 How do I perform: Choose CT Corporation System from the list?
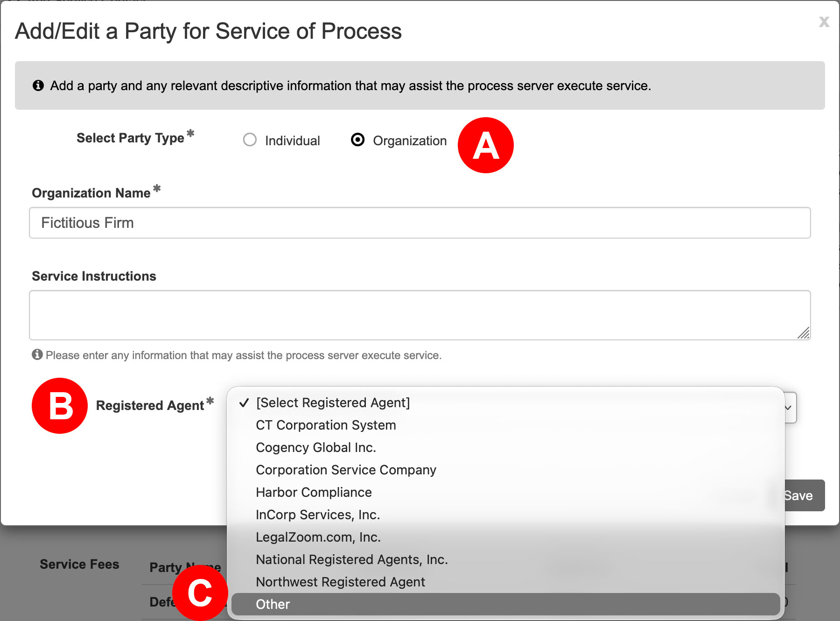pos(506,425)
